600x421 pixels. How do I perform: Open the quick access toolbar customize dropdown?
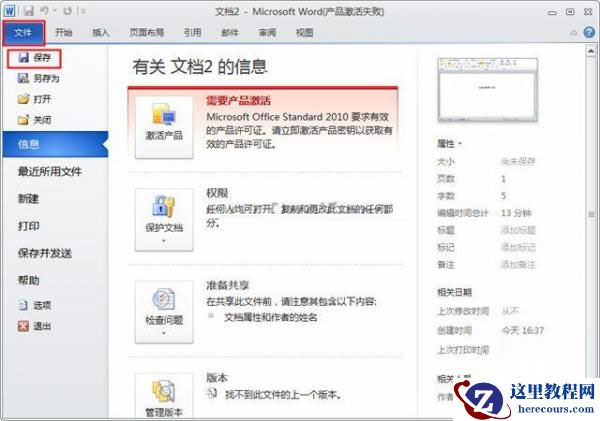(x=83, y=11)
